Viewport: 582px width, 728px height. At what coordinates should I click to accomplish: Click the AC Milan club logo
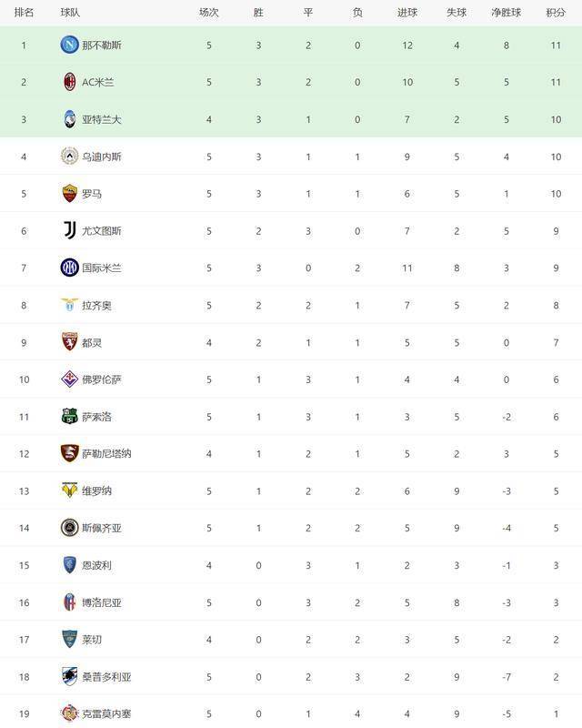[x=70, y=82]
